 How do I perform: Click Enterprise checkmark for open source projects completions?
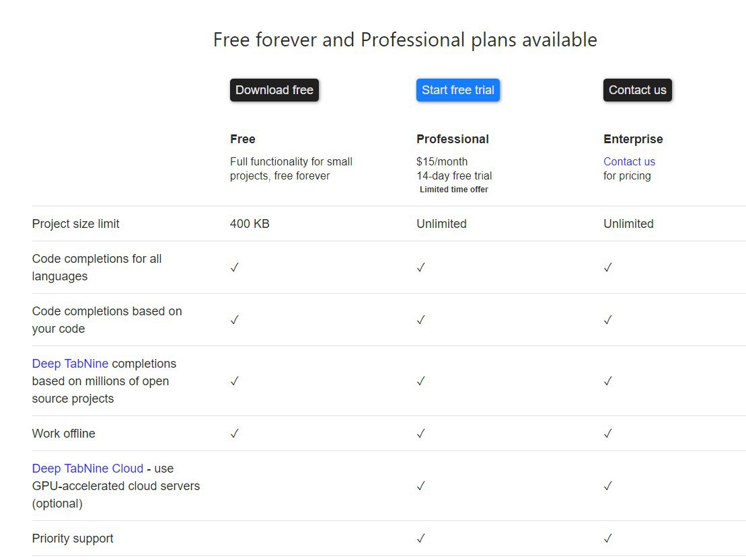607,381
